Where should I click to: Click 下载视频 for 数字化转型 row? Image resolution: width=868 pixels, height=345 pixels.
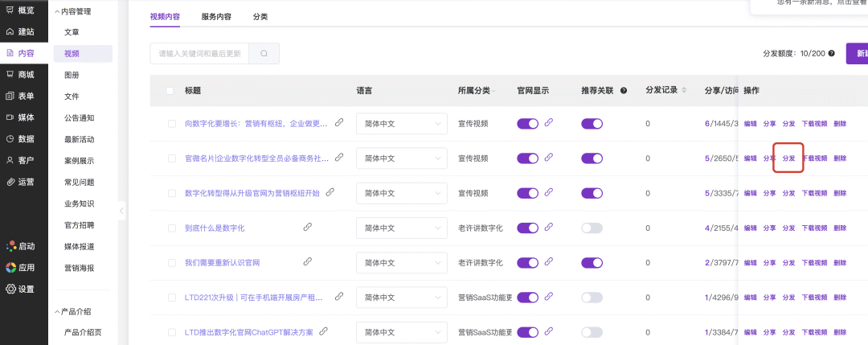pos(814,193)
